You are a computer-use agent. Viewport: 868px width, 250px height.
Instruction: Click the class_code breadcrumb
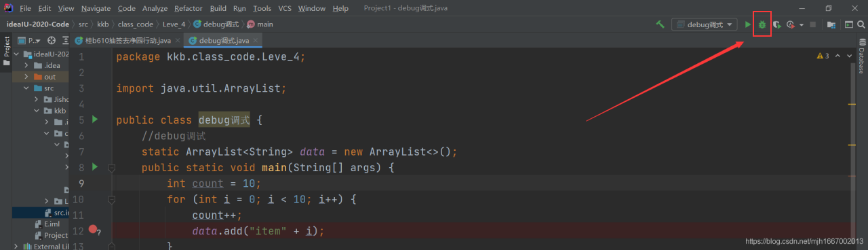click(x=136, y=24)
